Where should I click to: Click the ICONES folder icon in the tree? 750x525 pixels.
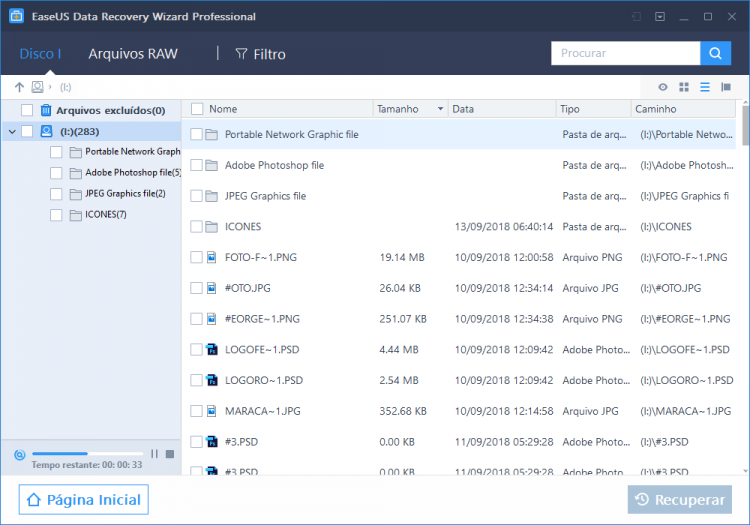[75, 215]
